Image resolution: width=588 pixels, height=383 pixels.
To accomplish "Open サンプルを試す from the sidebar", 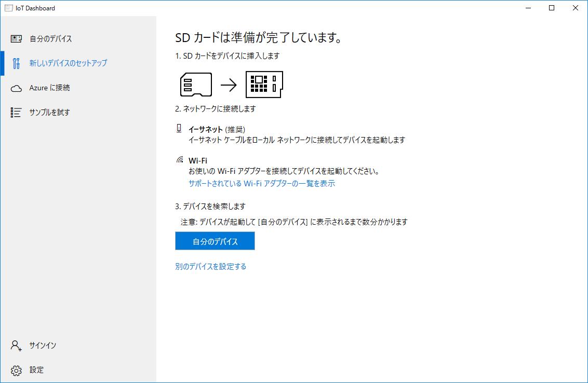I will (x=78, y=113).
